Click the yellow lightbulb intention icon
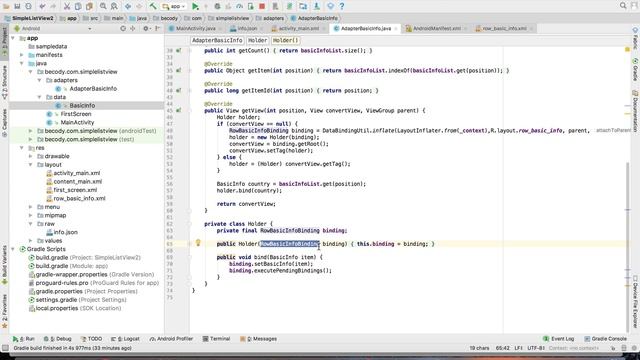 [x=198, y=243]
